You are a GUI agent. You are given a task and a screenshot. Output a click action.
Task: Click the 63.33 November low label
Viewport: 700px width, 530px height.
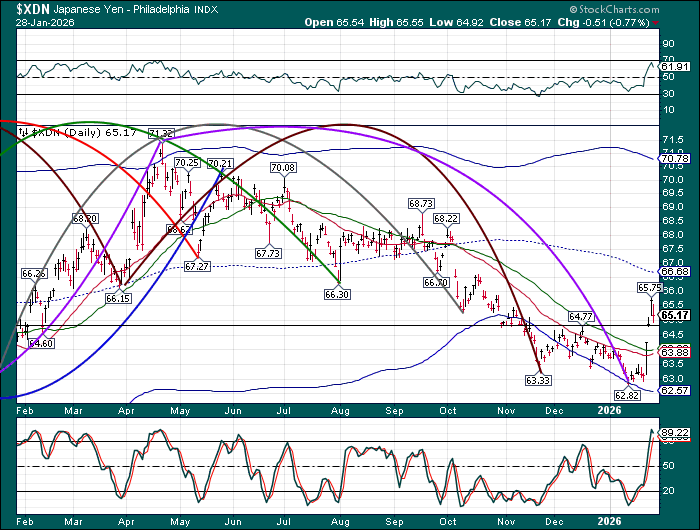point(538,380)
